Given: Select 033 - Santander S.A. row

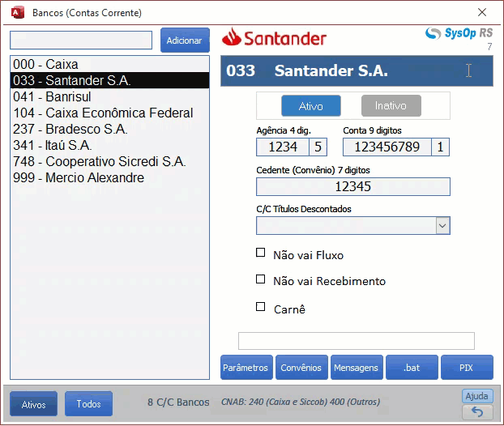Looking at the screenshot, I should pyautogui.click(x=109, y=80).
